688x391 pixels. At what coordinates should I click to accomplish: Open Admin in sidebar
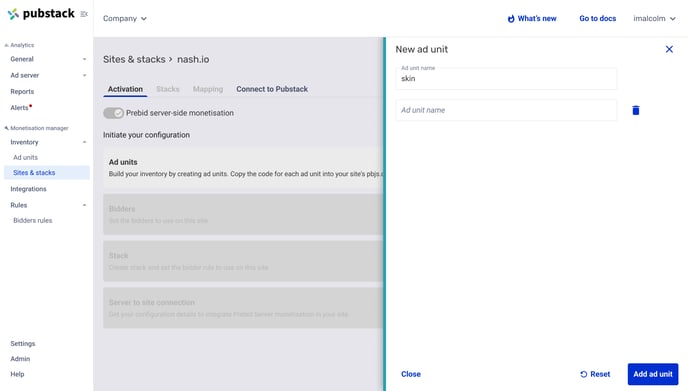point(20,359)
